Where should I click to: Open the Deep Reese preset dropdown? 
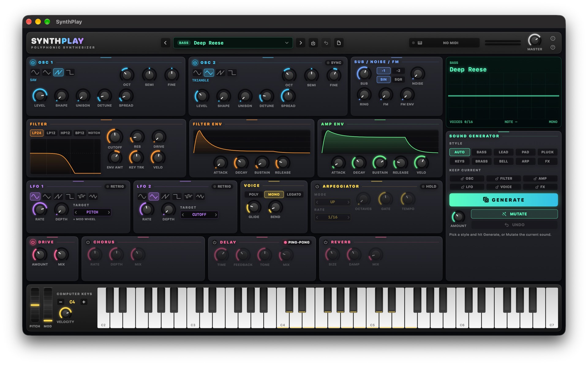[x=233, y=43]
